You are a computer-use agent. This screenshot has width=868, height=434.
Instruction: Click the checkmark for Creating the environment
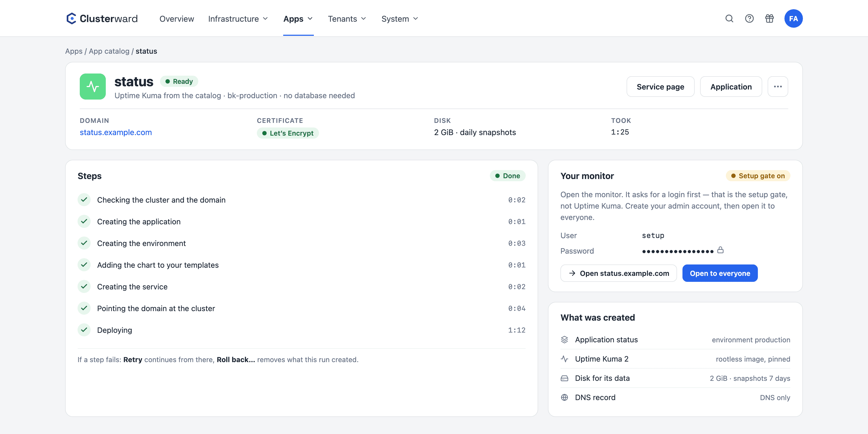point(84,243)
